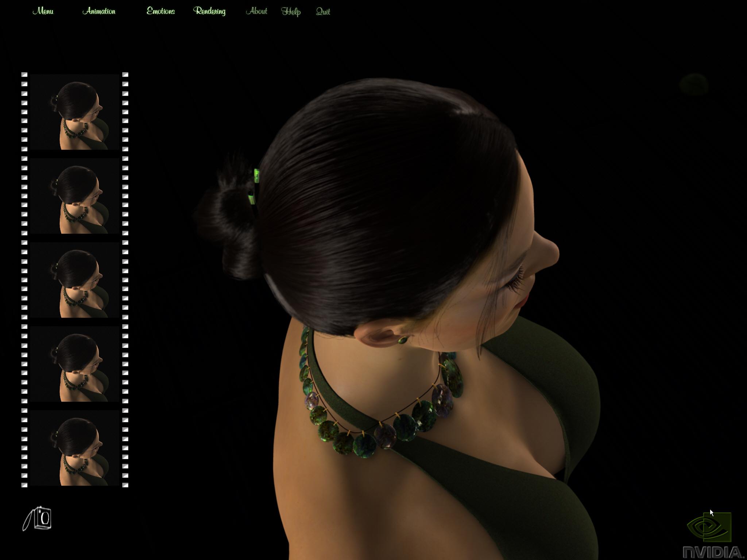
Task: Open the Menu item
Action: click(43, 11)
